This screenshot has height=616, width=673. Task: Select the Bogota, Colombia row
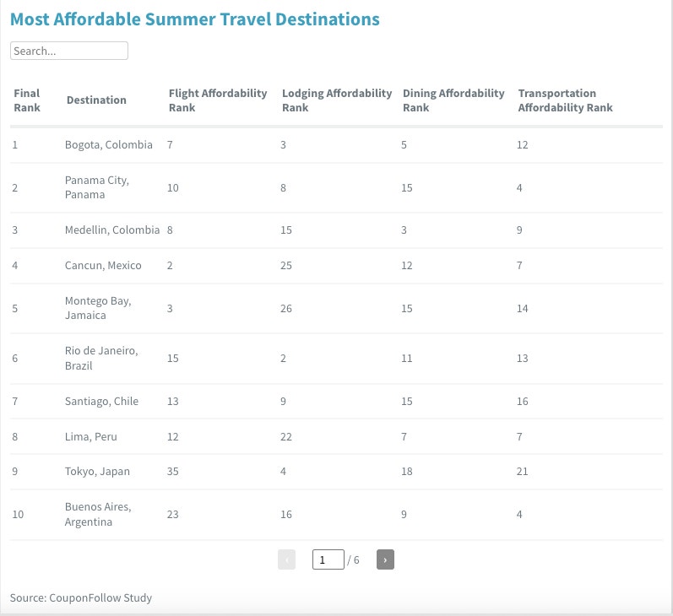pyautogui.click(x=336, y=145)
